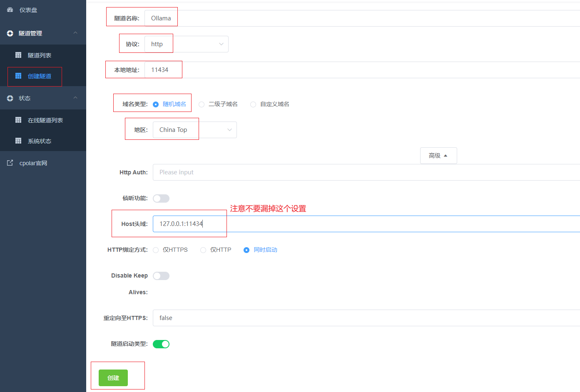
Task: Click the green 创建 button
Action: pos(113,378)
